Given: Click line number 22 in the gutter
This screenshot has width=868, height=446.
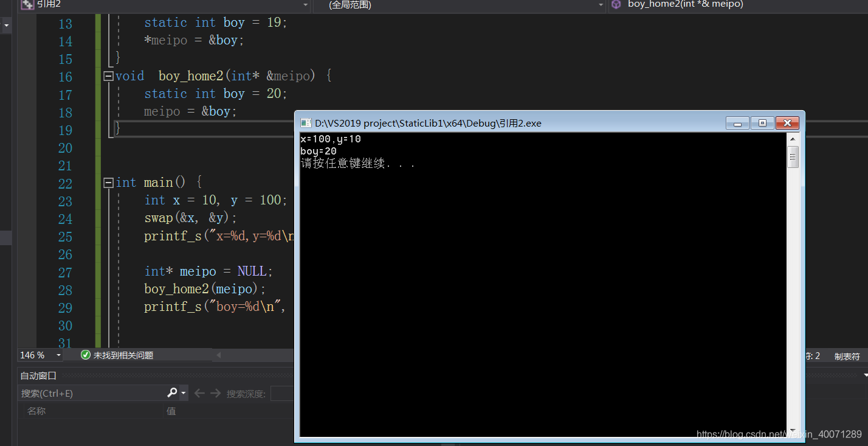Looking at the screenshot, I should [x=65, y=183].
